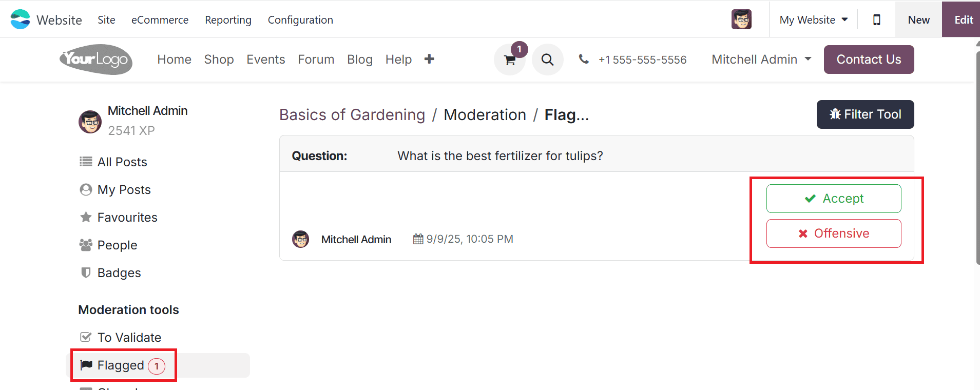Go to Basics of Gardening breadcrumb

click(352, 114)
